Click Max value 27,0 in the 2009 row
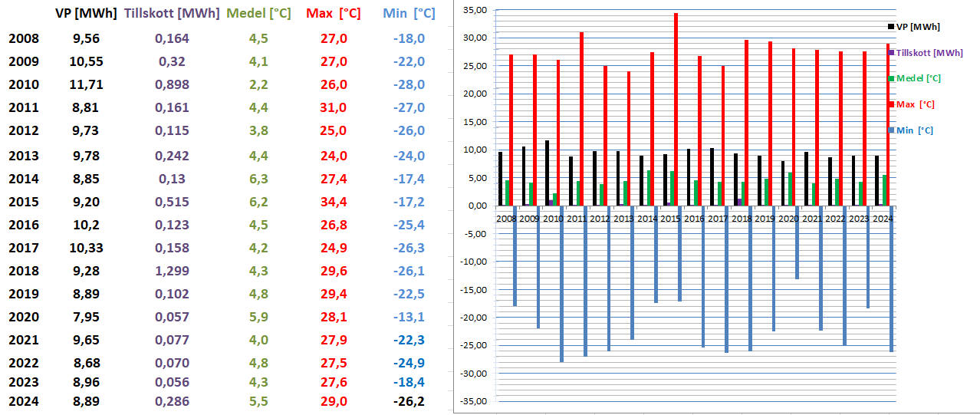This screenshot has width=980, height=415. (334, 61)
